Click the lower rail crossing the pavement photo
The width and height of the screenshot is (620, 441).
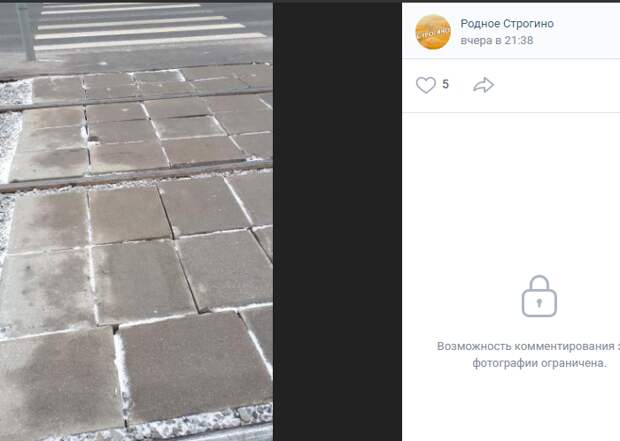pyautogui.click(x=136, y=175)
